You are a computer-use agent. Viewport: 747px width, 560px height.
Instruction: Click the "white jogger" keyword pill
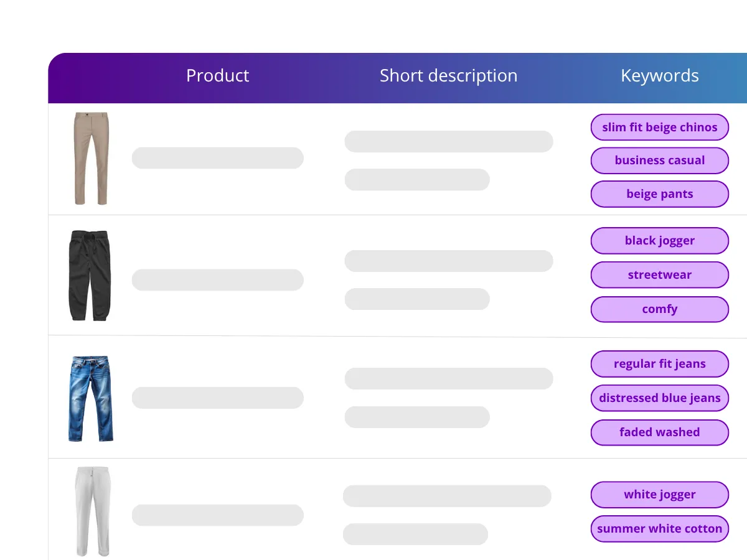(x=659, y=495)
